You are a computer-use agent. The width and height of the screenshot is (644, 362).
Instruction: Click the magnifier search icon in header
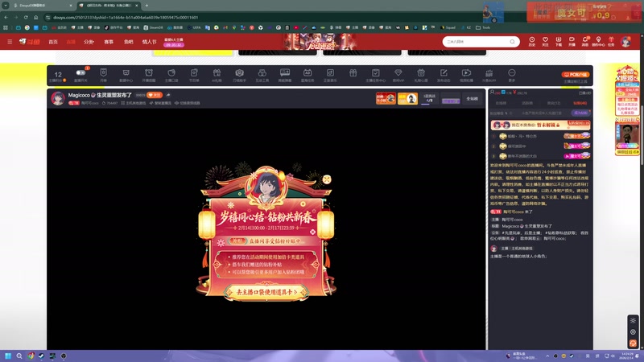512,42
